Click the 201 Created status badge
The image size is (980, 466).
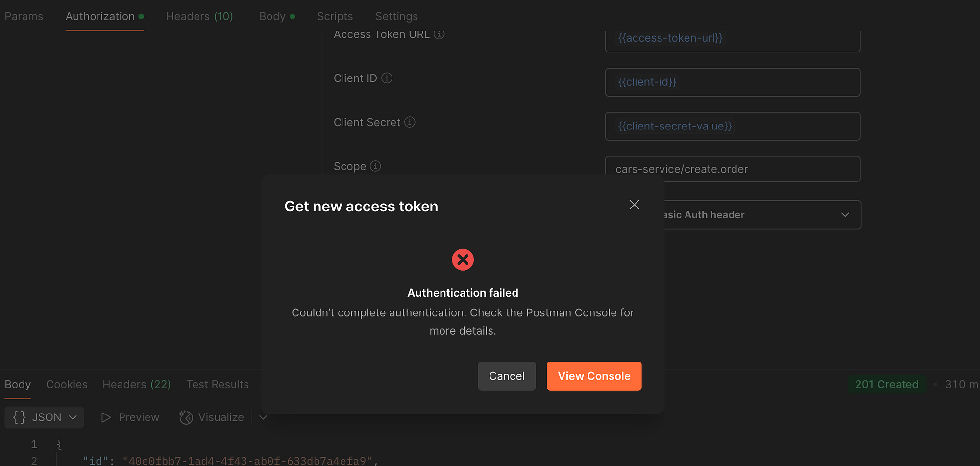tap(886, 384)
